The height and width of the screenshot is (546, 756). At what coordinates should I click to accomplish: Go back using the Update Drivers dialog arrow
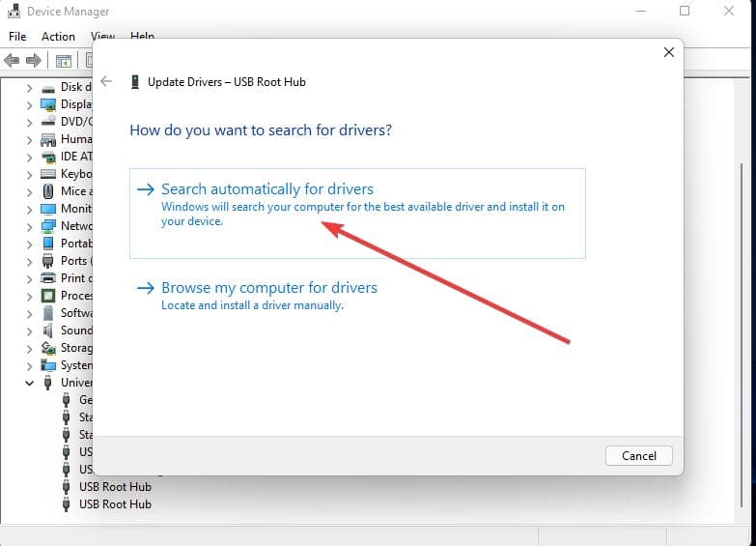tap(107, 82)
